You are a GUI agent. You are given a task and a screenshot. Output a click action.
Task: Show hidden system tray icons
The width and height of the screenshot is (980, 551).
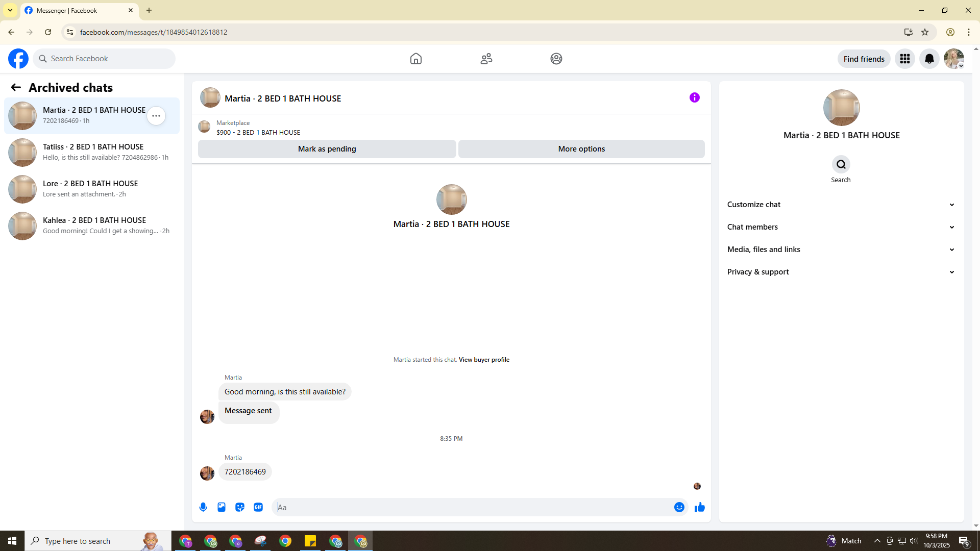pos(877,541)
